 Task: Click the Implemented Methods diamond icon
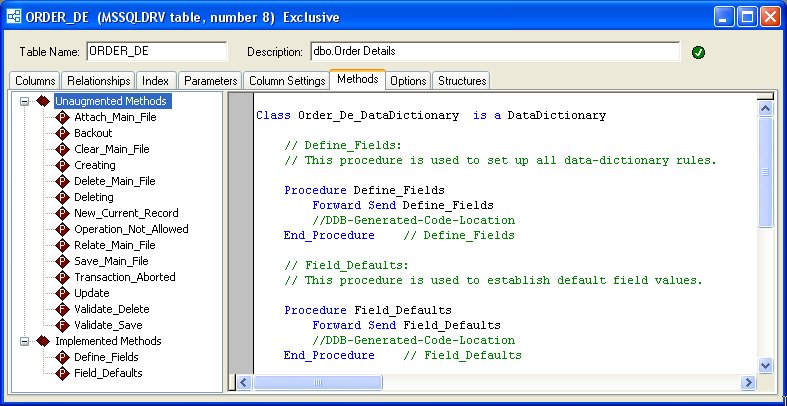(x=43, y=341)
